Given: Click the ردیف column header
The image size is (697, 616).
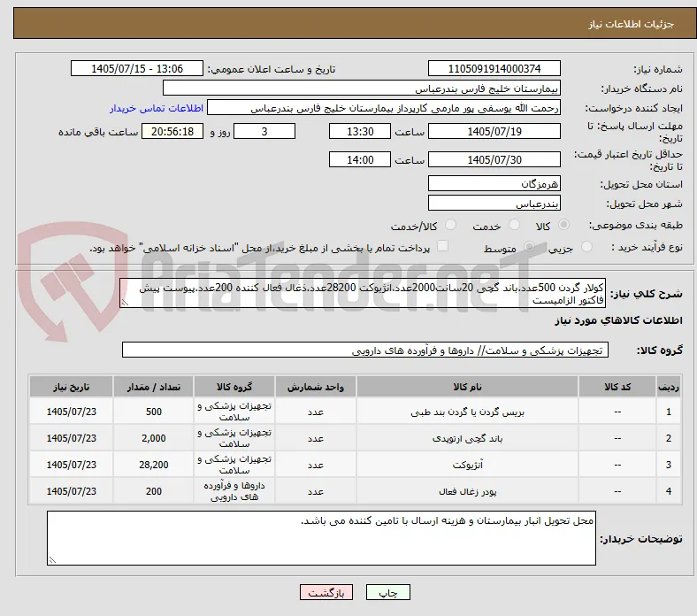Looking at the screenshot, I should pos(668,387).
